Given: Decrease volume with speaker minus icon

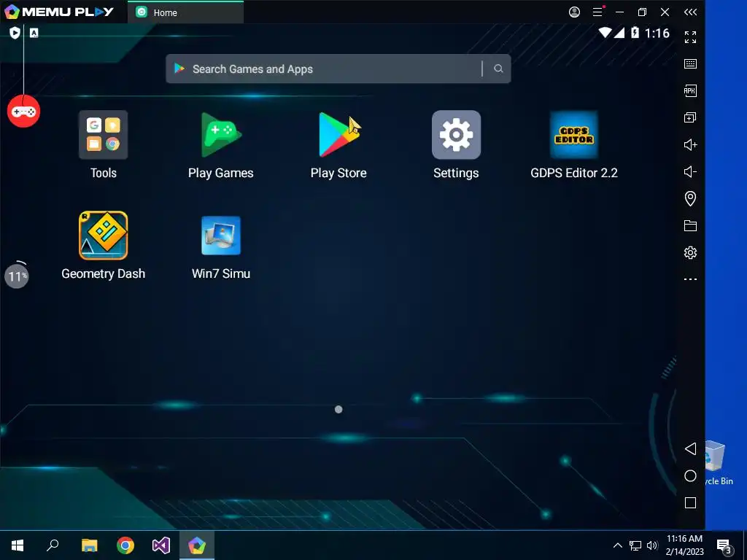Looking at the screenshot, I should [690, 171].
